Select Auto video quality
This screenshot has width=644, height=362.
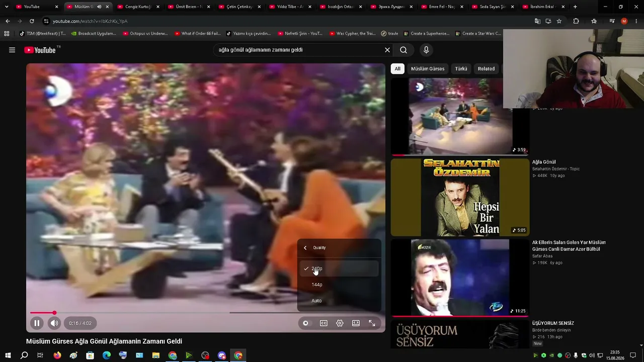coord(339,301)
